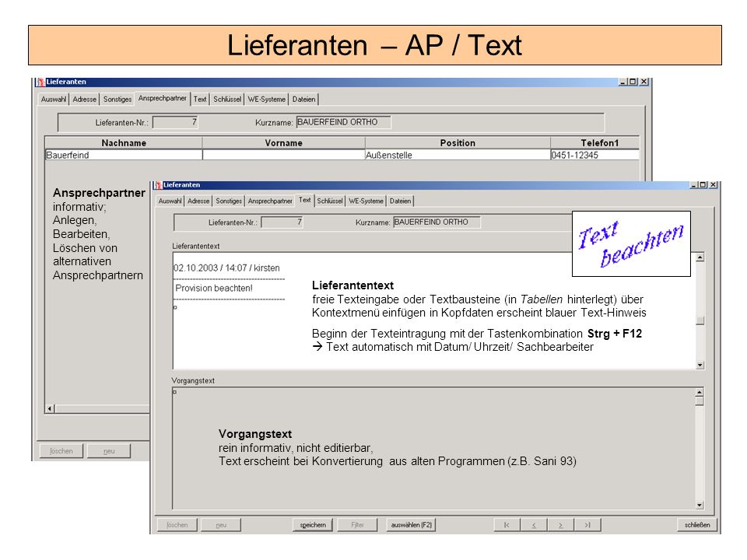The image size is (747, 560).
Task: Click the scroll-up arrow of the Lieferantentext box
Action: (700, 257)
